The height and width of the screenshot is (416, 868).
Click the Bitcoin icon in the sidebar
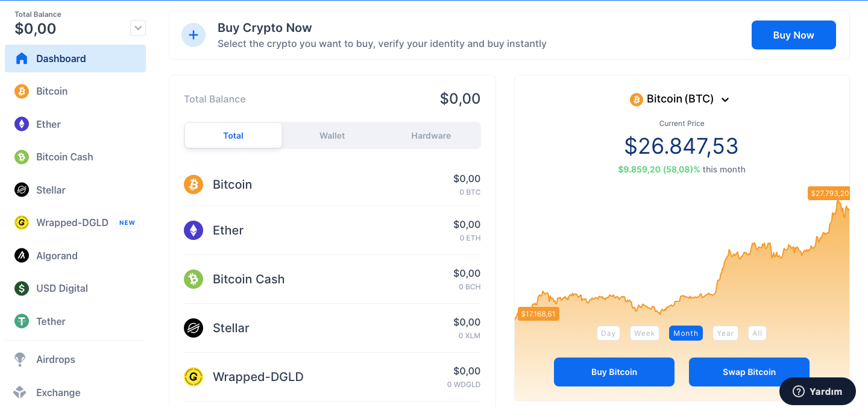pyautogui.click(x=22, y=91)
